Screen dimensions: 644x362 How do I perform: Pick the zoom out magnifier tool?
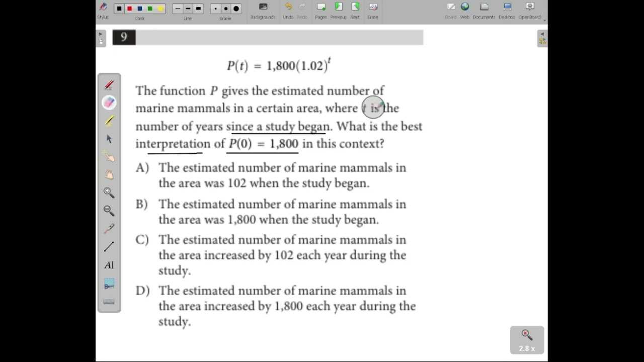[x=109, y=211]
